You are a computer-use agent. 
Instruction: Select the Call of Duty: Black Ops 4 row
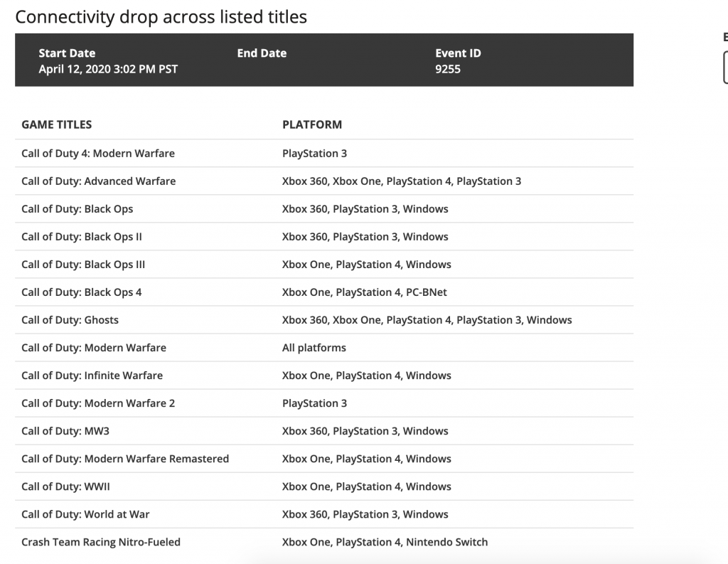pyautogui.click(x=82, y=292)
